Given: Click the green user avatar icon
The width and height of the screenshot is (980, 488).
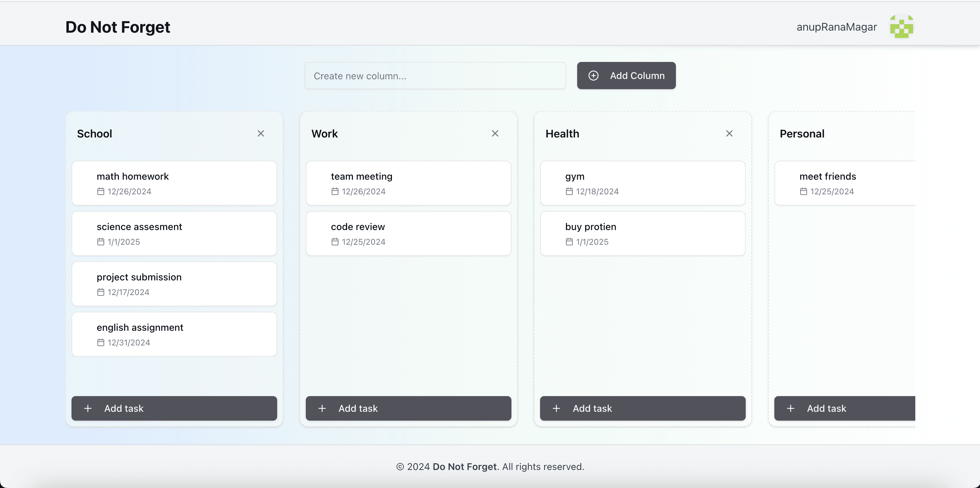Looking at the screenshot, I should pos(901,27).
